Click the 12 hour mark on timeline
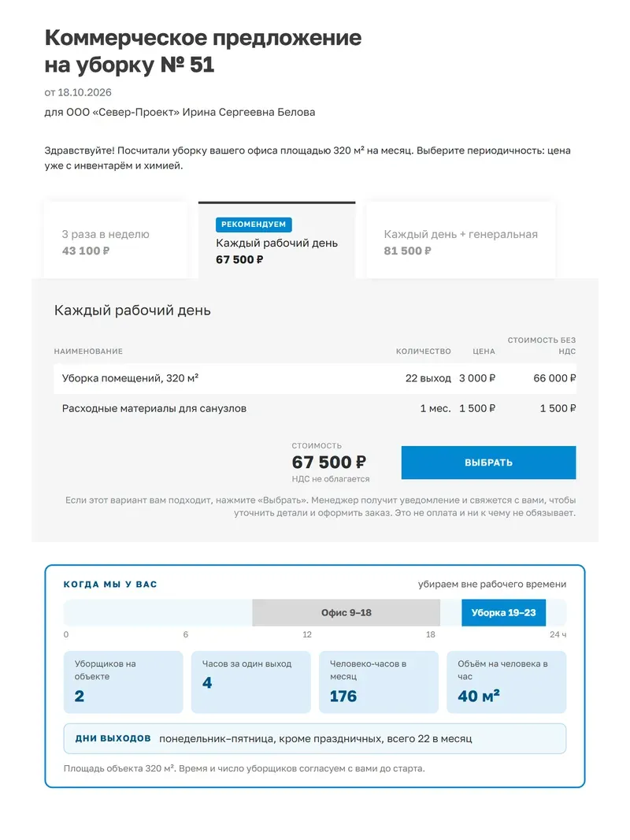 point(307,635)
